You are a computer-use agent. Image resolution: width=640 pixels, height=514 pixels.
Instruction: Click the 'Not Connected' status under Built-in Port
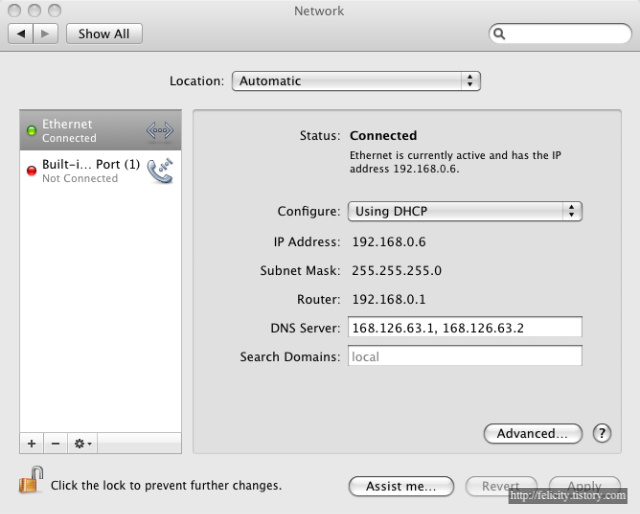pos(80,178)
